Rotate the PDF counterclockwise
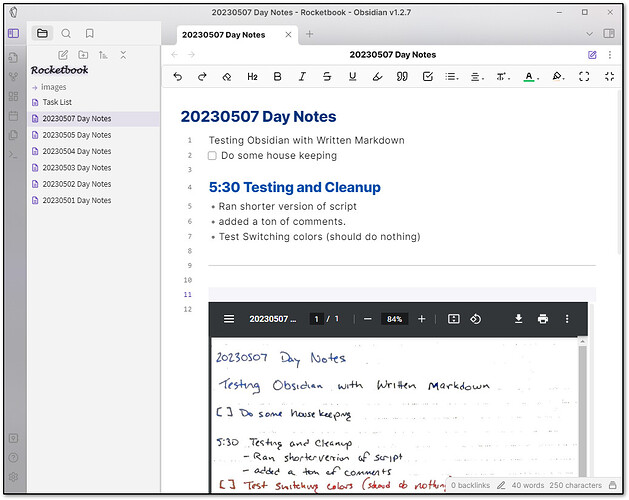This screenshot has width=629, height=500. point(476,319)
